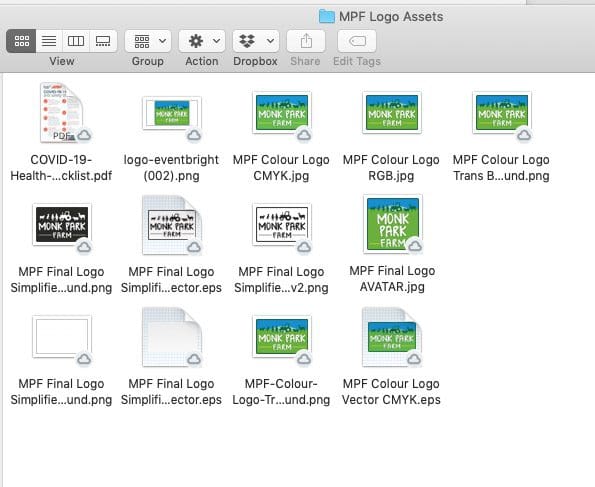Select the MPF Colour Logo Trans PNG thumbnail
The width and height of the screenshot is (595, 487).
tap(502, 112)
